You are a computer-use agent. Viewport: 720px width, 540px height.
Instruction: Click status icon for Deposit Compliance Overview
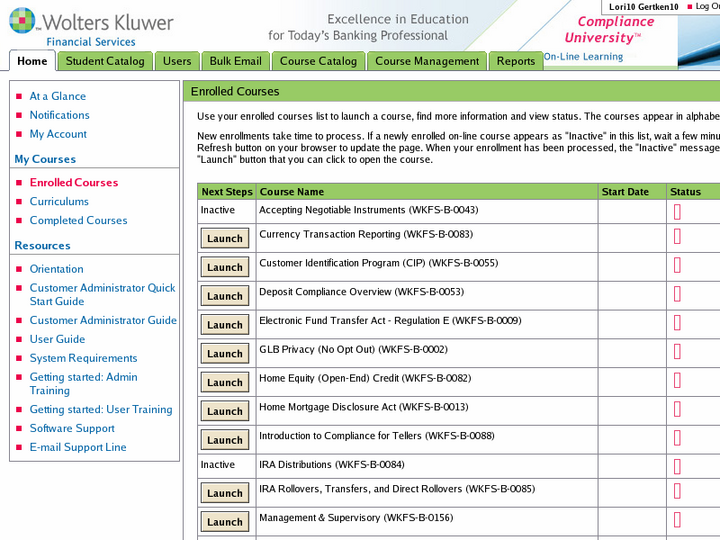pyautogui.click(x=677, y=294)
